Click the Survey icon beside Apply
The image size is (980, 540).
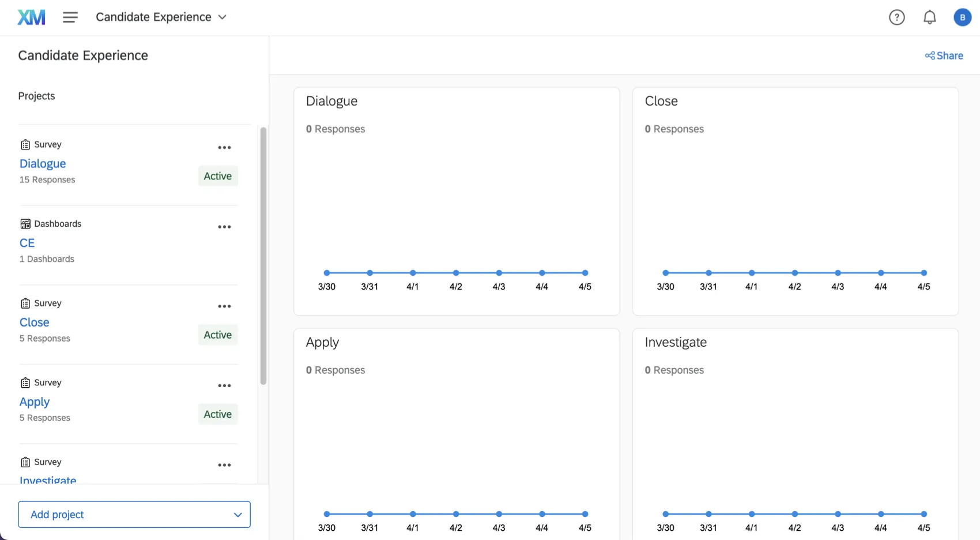click(x=25, y=382)
